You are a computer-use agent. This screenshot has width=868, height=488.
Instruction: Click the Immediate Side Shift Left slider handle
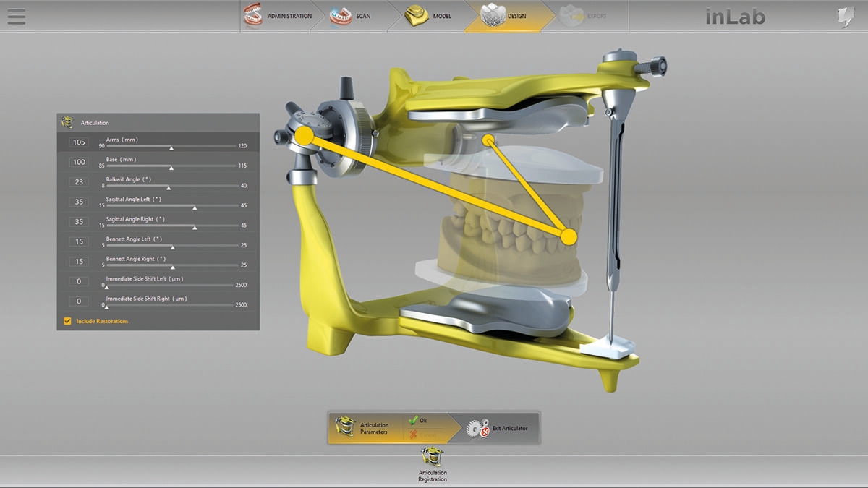pos(107,287)
